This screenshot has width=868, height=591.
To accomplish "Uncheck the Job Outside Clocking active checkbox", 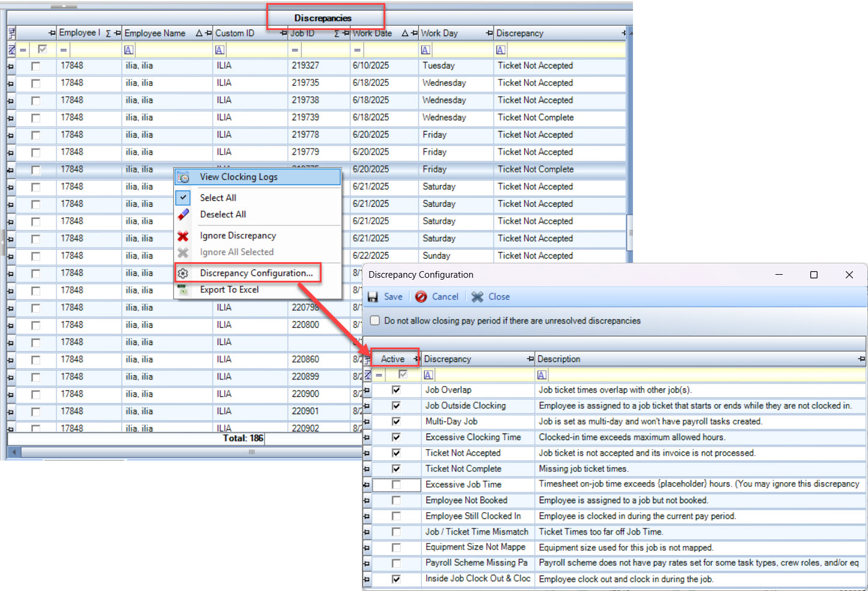I will click(x=396, y=406).
